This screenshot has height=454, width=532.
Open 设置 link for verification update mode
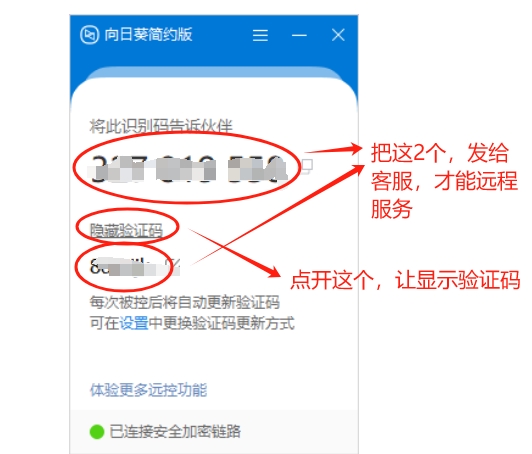[x=134, y=323]
